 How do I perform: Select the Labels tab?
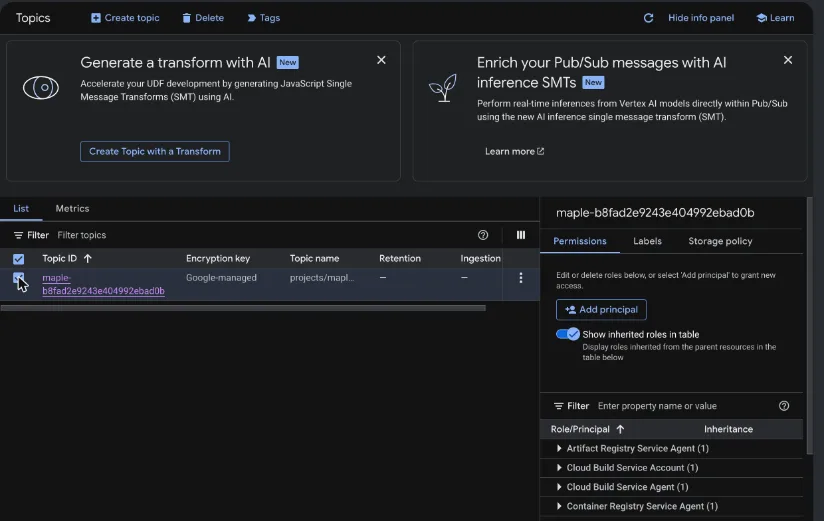tap(647, 241)
